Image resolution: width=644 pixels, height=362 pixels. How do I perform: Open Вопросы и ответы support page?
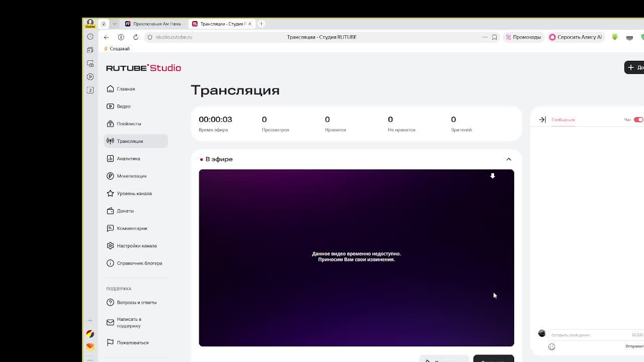[x=136, y=302]
